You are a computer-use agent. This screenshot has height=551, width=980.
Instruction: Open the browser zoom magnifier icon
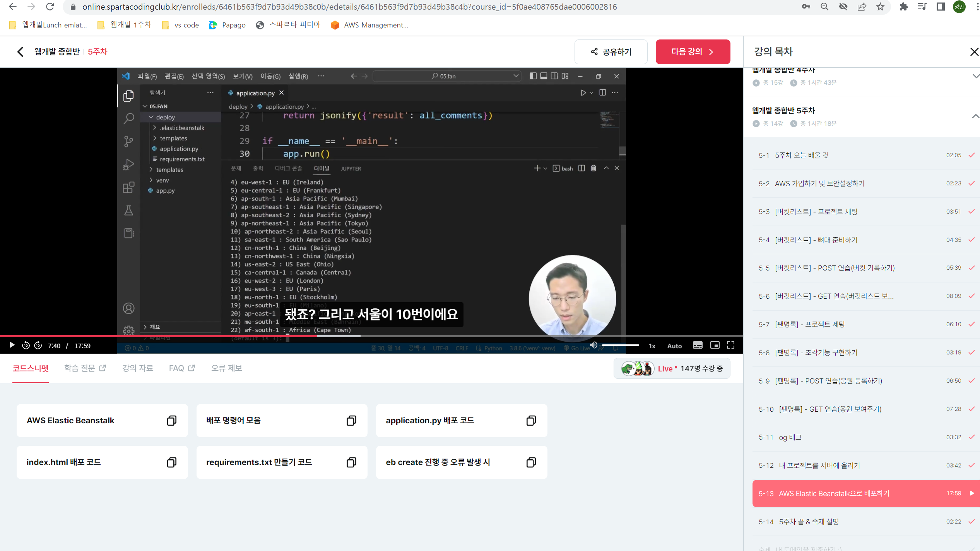[824, 7]
